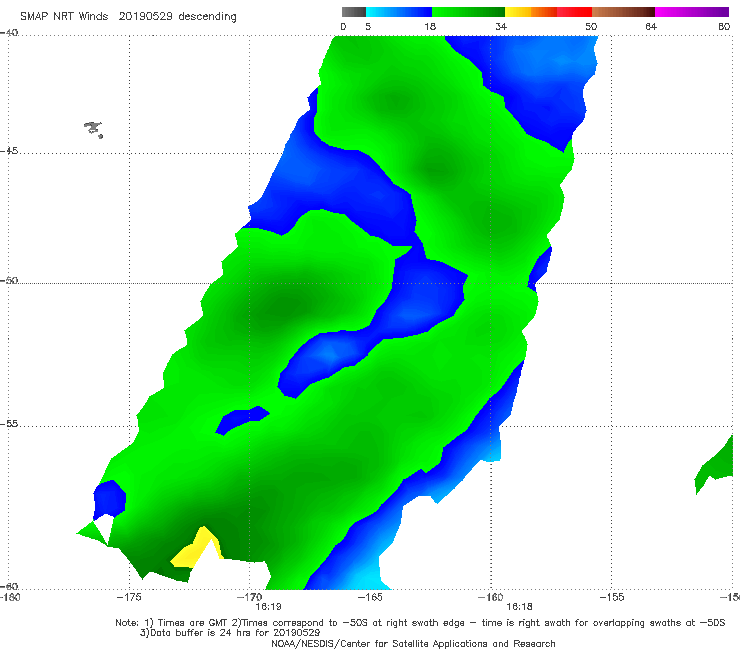Click the longitude label "-160"

(x=490, y=597)
